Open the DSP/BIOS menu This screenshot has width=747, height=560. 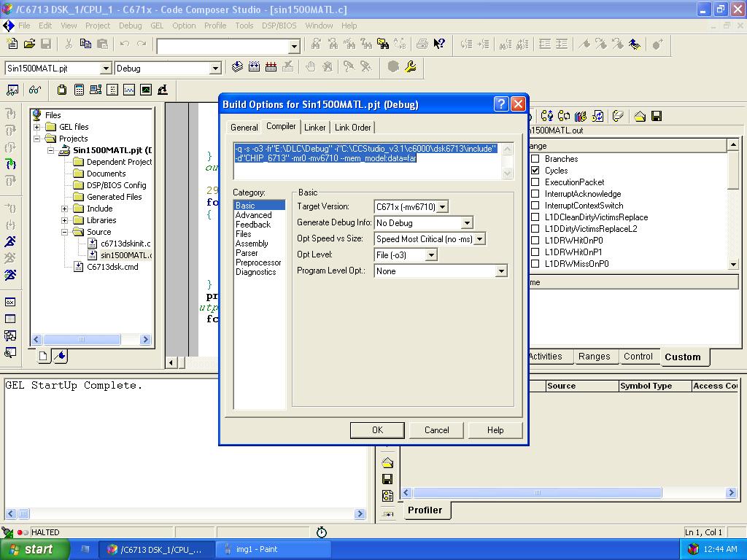pyautogui.click(x=279, y=26)
